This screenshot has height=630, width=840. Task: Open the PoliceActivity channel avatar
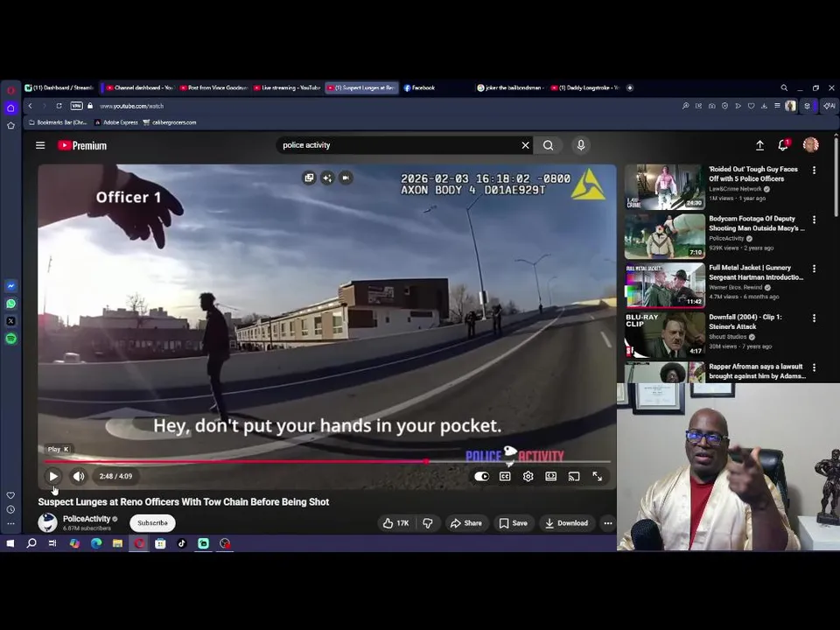[47, 522]
